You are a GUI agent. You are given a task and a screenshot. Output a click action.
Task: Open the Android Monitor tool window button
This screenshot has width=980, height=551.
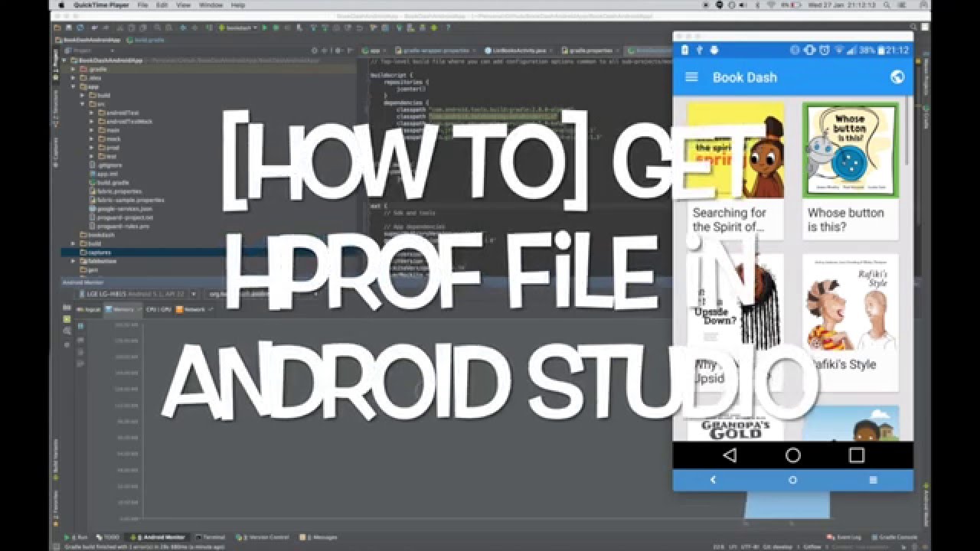(157, 537)
